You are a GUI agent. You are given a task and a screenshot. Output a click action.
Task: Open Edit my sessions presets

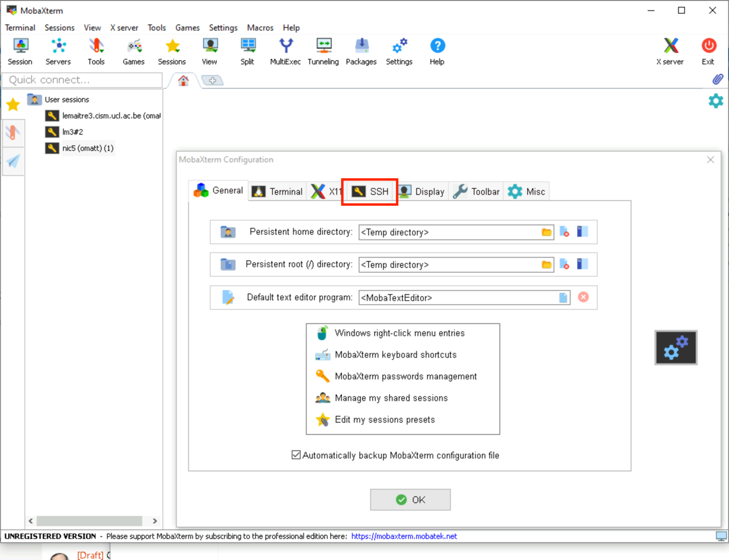click(384, 420)
